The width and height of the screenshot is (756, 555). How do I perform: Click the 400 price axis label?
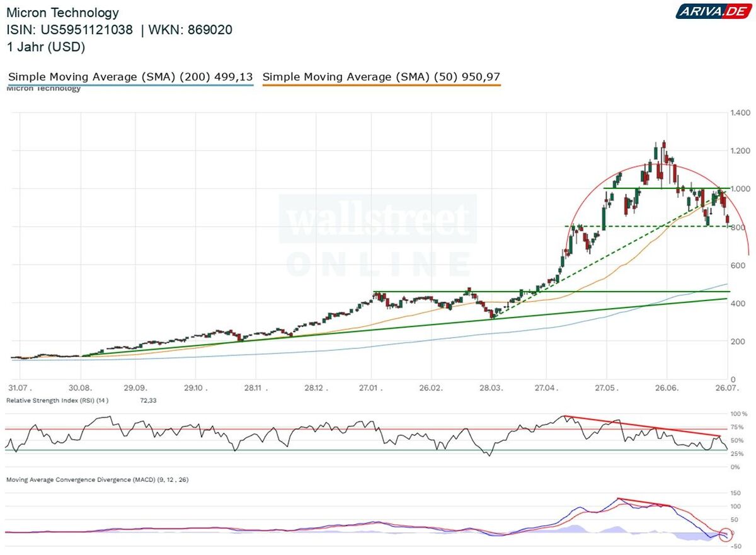click(x=737, y=304)
